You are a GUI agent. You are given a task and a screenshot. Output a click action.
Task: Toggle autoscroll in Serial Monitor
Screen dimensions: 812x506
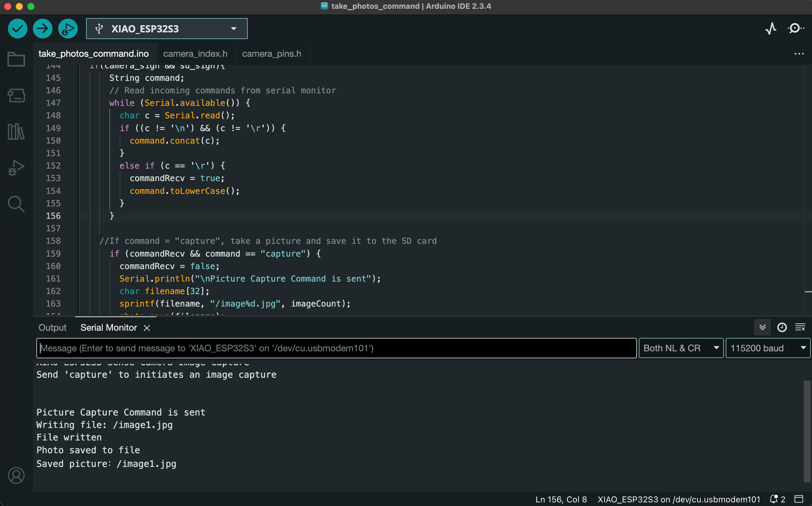[763, 327]
